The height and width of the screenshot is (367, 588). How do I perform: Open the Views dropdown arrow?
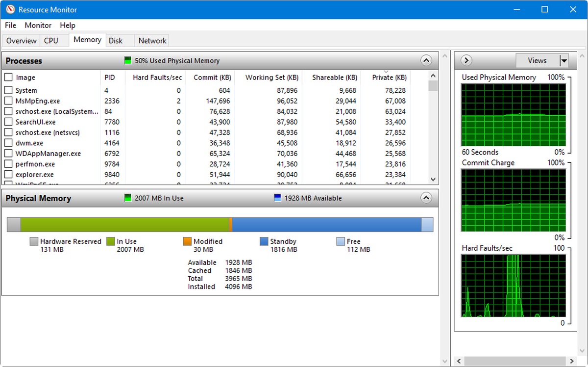(564, 61)
